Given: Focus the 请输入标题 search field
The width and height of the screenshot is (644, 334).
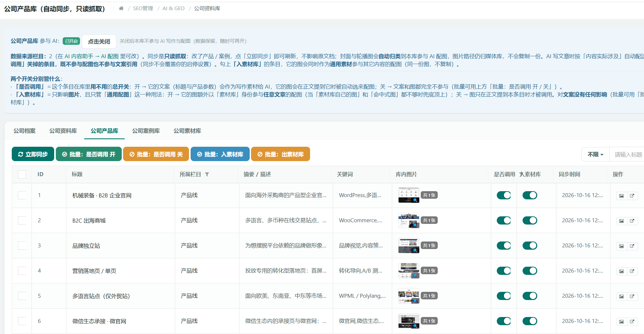Looking at the screenshot, I should [627, 154].
